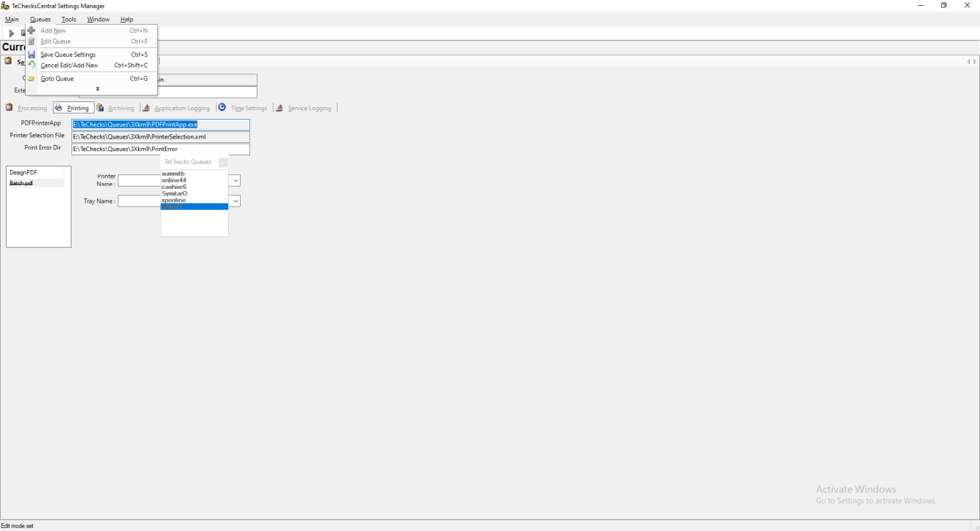Open the Window menu
Image resolution: width=980 pixels, height=531 pixels.
pyautogui.click(x=98, y=20)
